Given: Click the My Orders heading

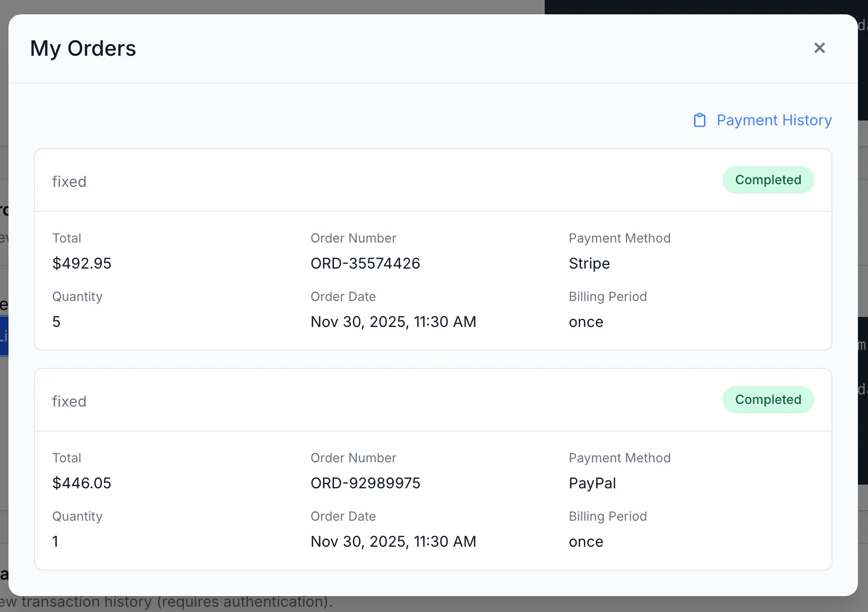Looking at the screenshot, I should 83,48.
